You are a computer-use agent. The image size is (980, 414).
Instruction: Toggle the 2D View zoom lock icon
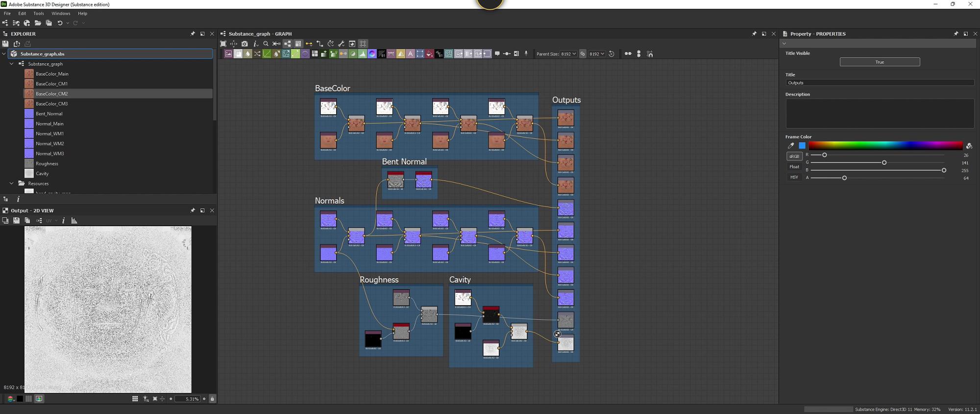click(212, 399)
